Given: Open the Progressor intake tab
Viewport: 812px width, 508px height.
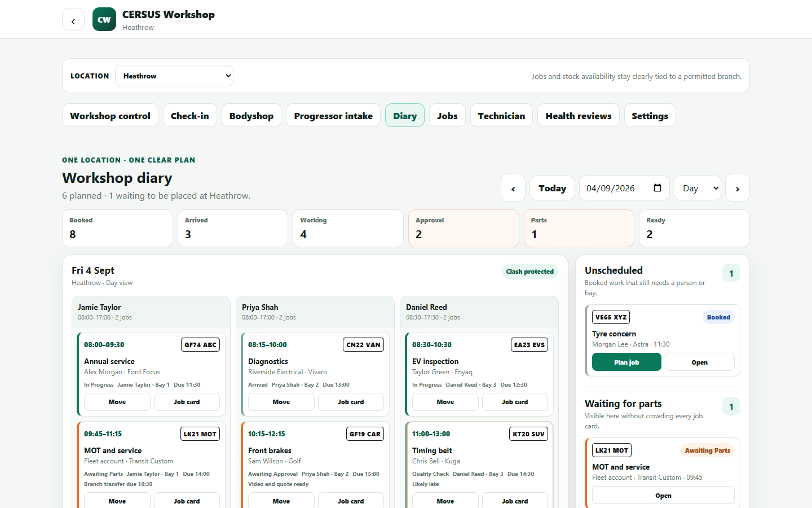Looking at the screenshot, I should pos(333,115).
